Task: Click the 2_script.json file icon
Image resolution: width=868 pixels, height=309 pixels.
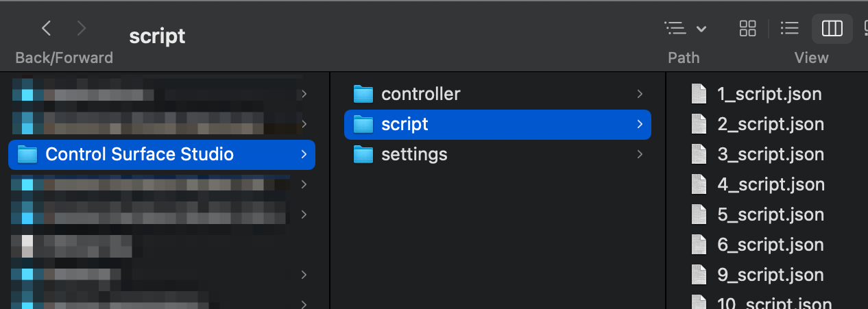Action: click(x=699, y=124)
